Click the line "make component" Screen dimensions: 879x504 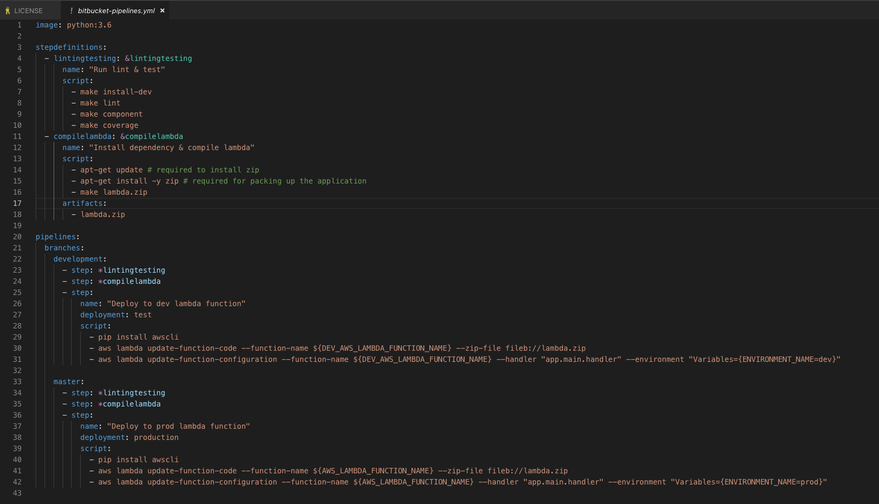pyautogui.click(x=112, y=114)
